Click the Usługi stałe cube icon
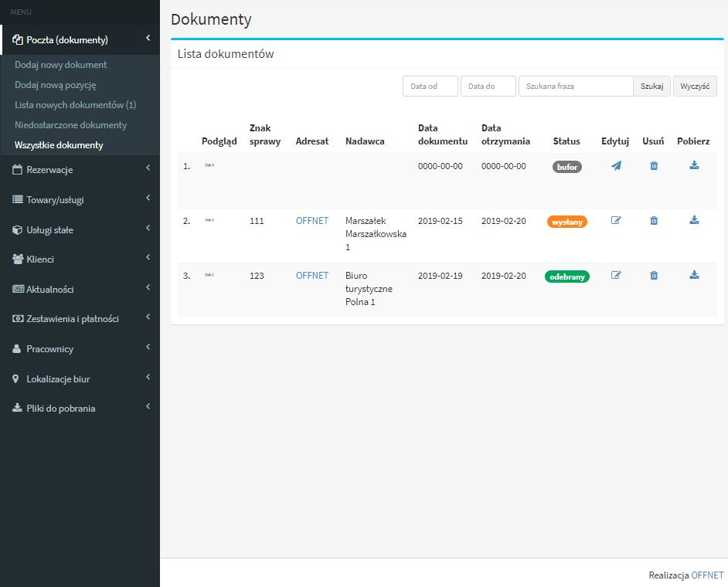The width and height of the screenshot is (728, 587). 17,229
